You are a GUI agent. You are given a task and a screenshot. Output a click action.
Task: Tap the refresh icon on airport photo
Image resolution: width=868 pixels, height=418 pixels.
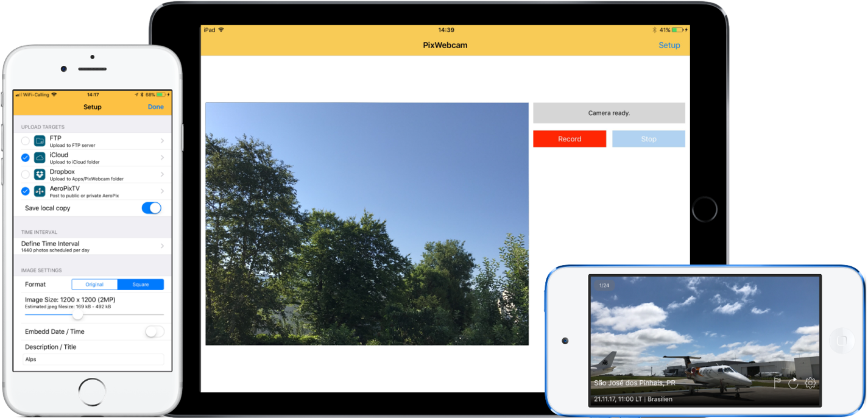pyautogui.click(x=793, y=383)
